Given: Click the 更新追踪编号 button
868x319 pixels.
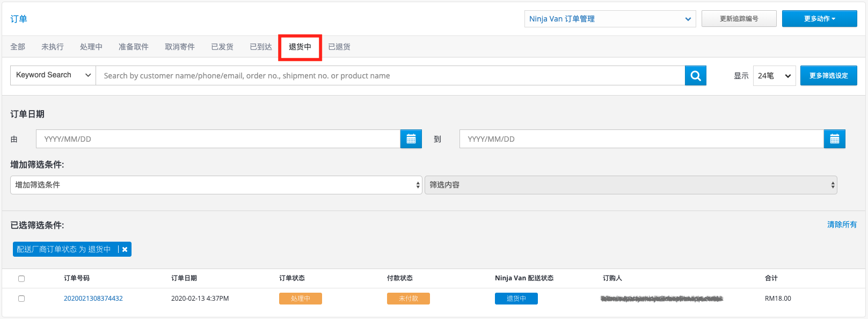Looking at the screenshot, I should (739, 19).
